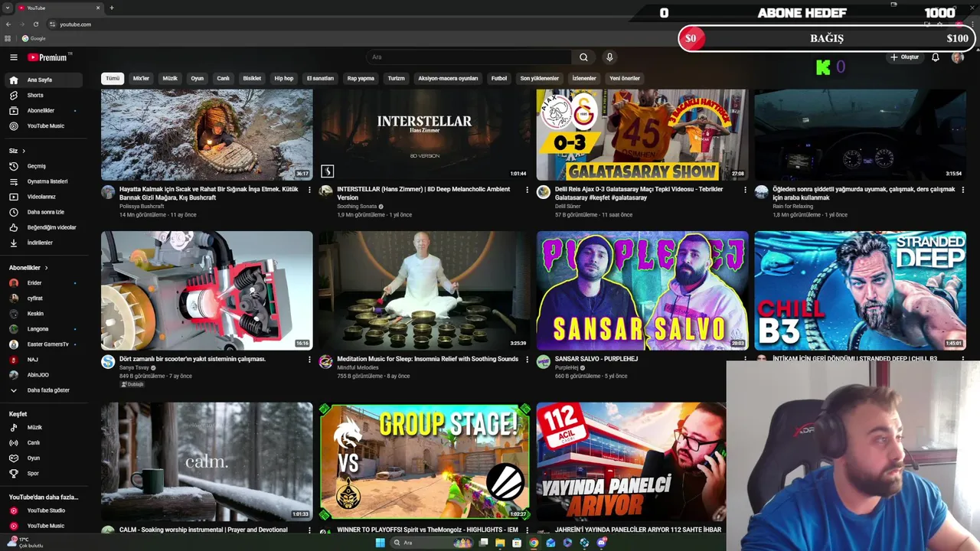Open the Erider channel subscription
980x551 pixels.
click(43, 283)
